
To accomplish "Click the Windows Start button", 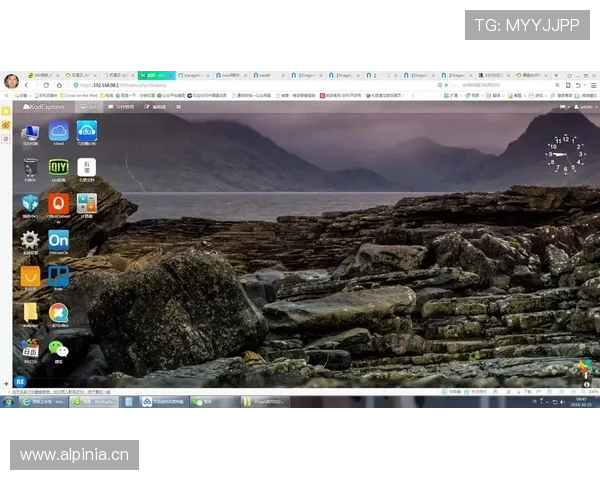I will (8, 402).
